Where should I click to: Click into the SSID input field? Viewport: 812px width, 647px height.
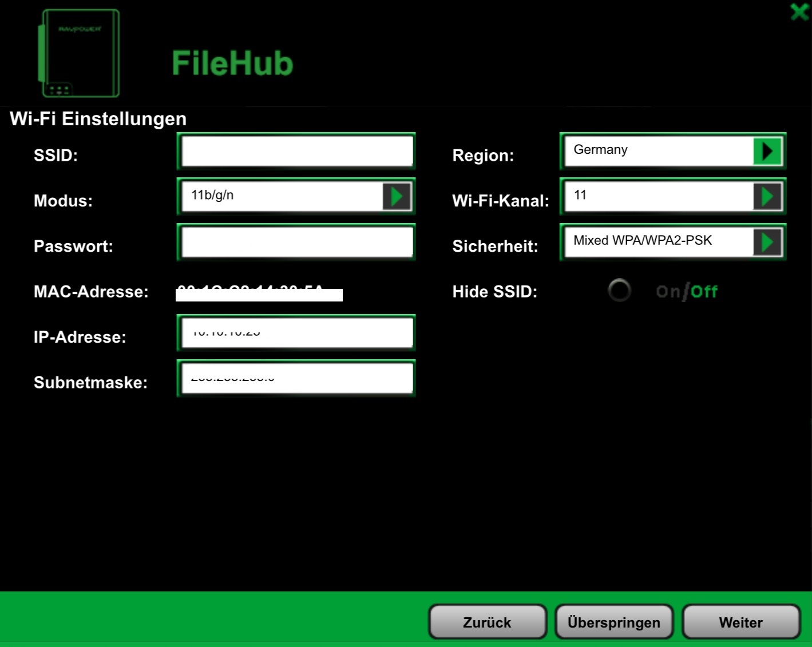(296, 151)
